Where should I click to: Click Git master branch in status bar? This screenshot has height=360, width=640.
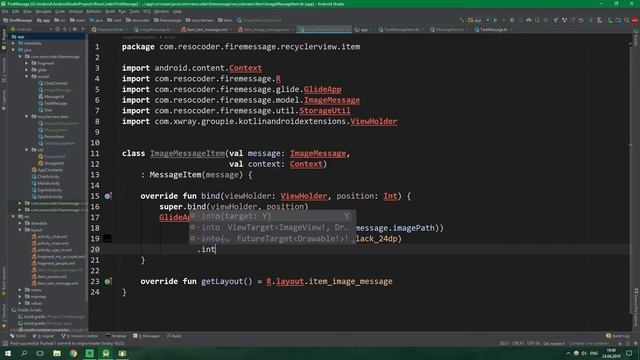coord(554,343)
